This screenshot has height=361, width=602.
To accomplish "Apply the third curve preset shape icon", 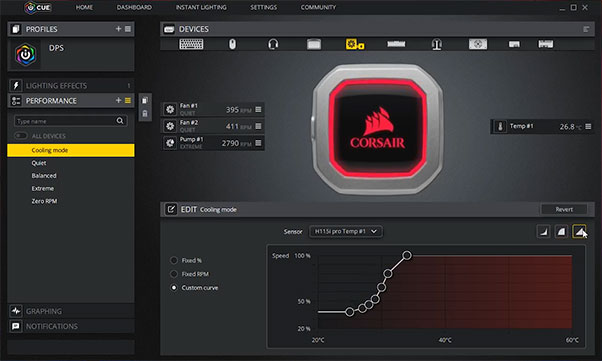I will point(579,231).
